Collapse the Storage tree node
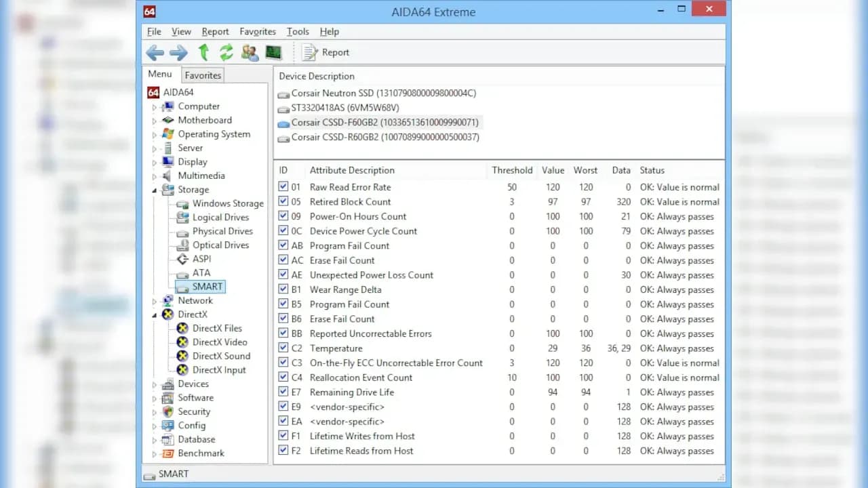 [155, 190]
